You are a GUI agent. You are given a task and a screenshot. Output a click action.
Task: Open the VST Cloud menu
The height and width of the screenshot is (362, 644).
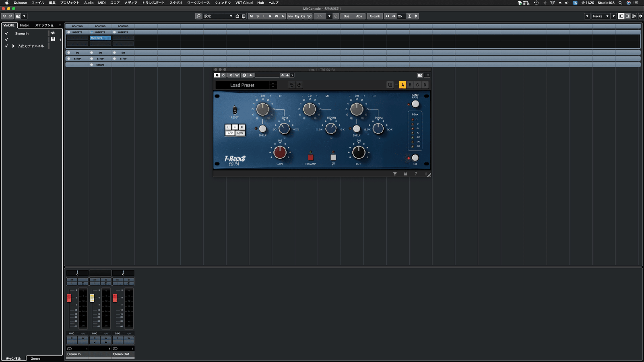coord(244,3)
